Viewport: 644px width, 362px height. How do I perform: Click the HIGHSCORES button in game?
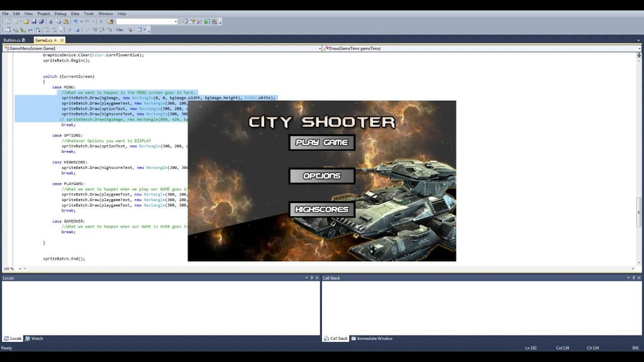(322, 210)
